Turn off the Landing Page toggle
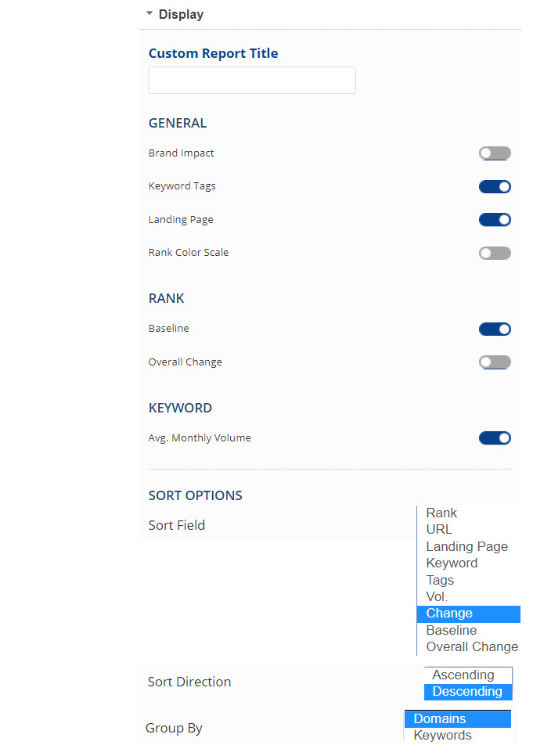The width and height of the screenshot is (533, 756). (x=495, y=220)
